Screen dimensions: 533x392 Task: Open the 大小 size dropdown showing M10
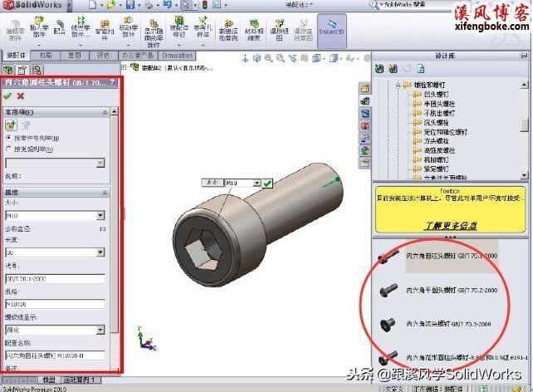[100, 216]
